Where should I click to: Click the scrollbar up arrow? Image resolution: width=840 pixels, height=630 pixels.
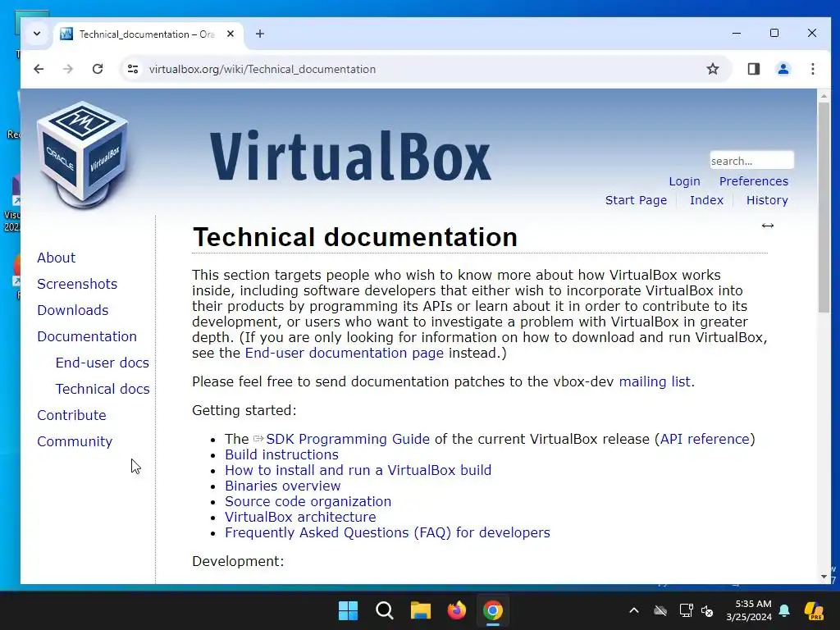(824, 95)
